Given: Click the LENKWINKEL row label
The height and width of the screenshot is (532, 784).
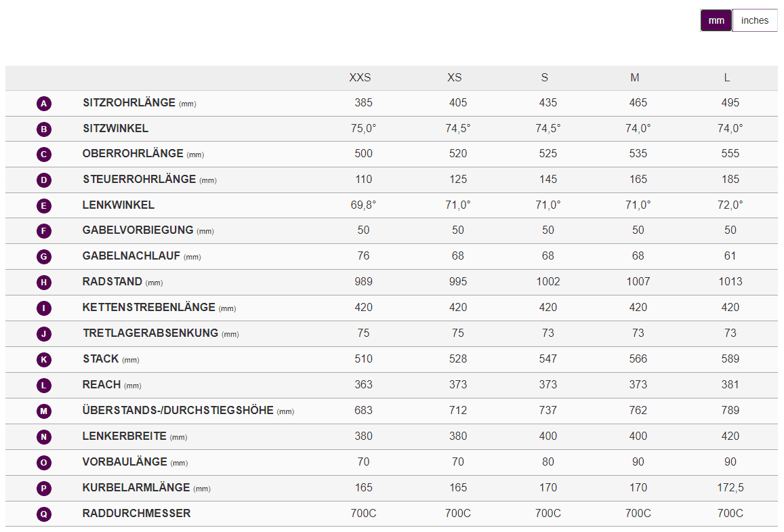Looking at the screenshot, I should click(x=119, y=205).
